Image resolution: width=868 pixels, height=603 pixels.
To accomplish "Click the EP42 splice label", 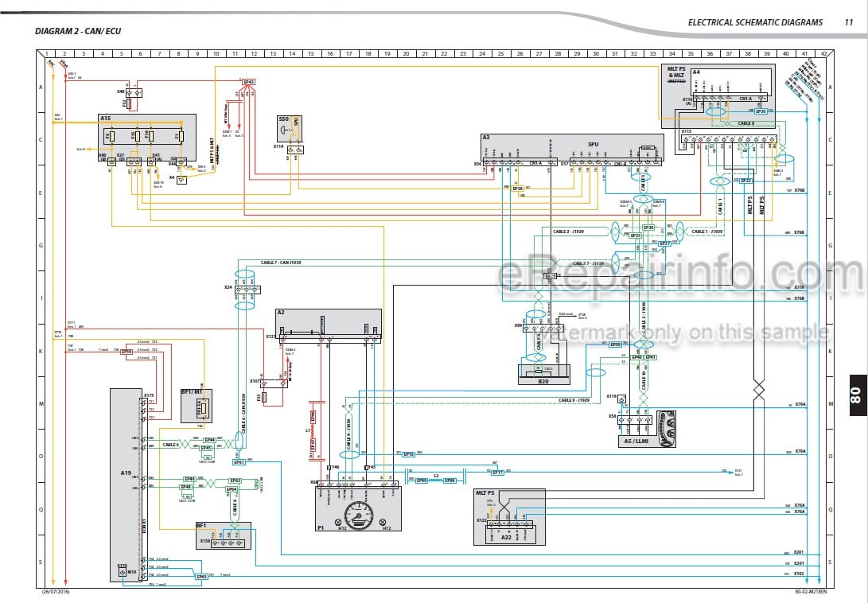I will click(248, 82).
